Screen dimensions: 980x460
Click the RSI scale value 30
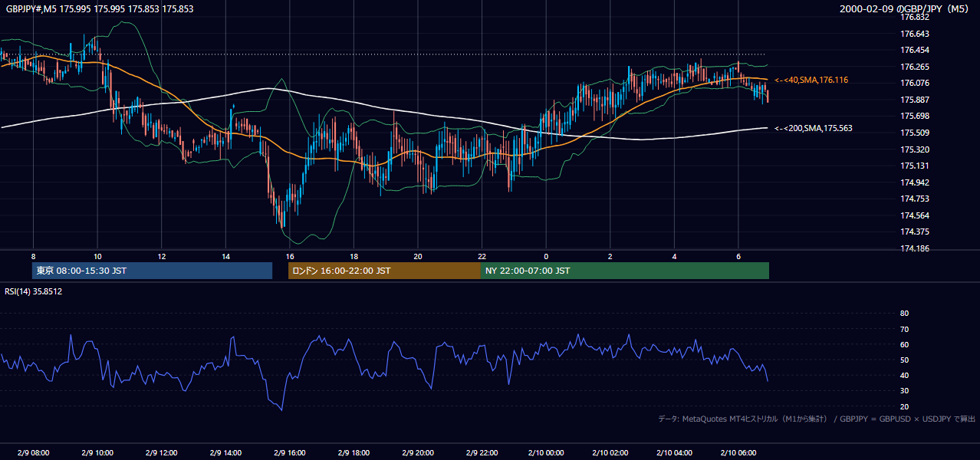[904, 390]
